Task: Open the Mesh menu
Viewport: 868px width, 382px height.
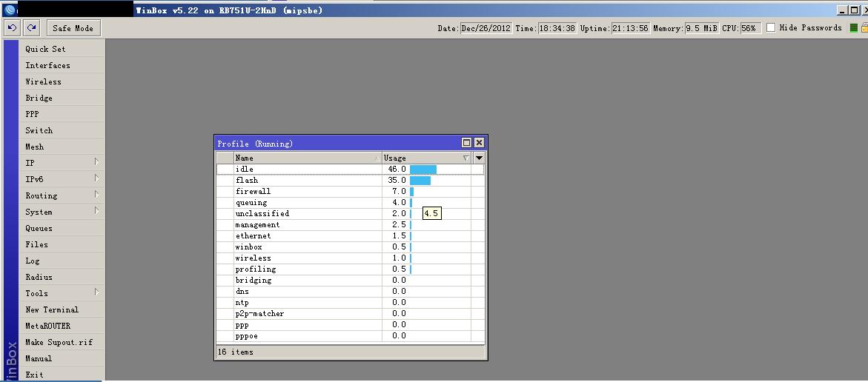Action: coord(62,147)
